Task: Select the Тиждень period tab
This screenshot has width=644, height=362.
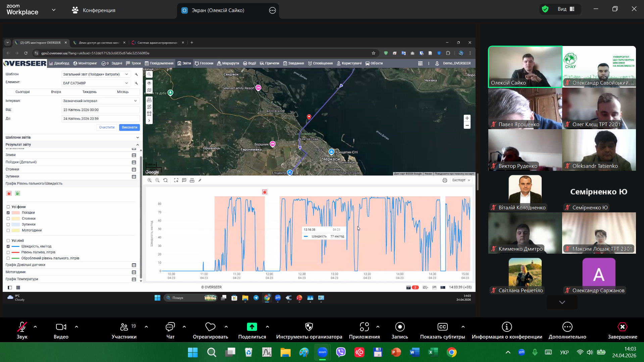Action: pos(89,92)
